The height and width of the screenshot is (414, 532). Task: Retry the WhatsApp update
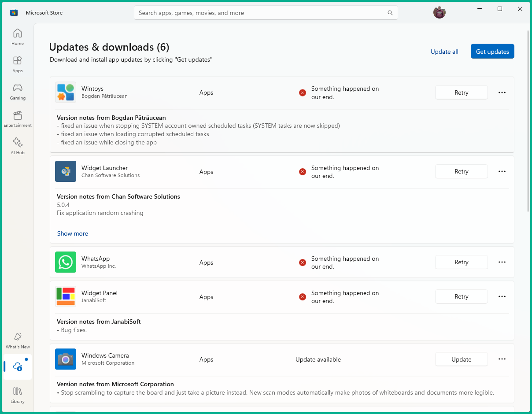[x=462, y=262]
